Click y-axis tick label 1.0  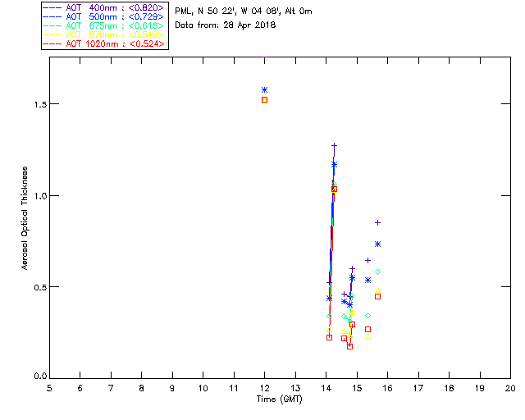pos(40,196)
